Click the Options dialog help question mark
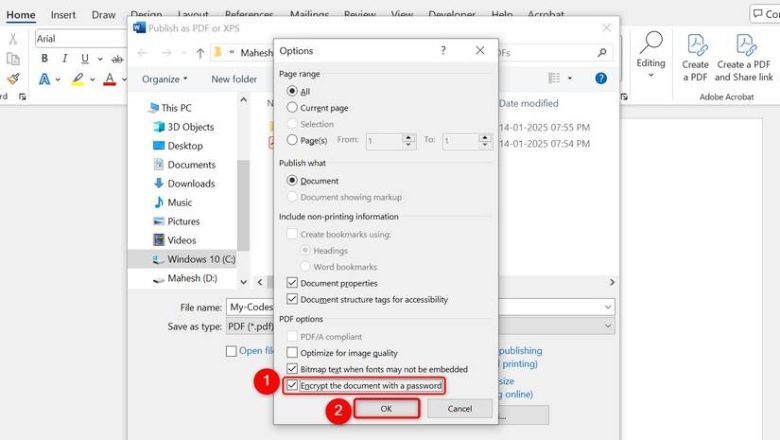The height and width of the screenshot is (440, 780). pyautogui.click(x=443, y=50)
